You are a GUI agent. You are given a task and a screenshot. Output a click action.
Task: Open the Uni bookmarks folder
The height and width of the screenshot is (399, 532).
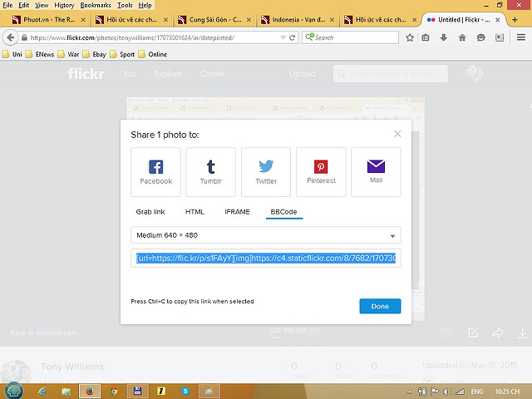tap(12, 54)
